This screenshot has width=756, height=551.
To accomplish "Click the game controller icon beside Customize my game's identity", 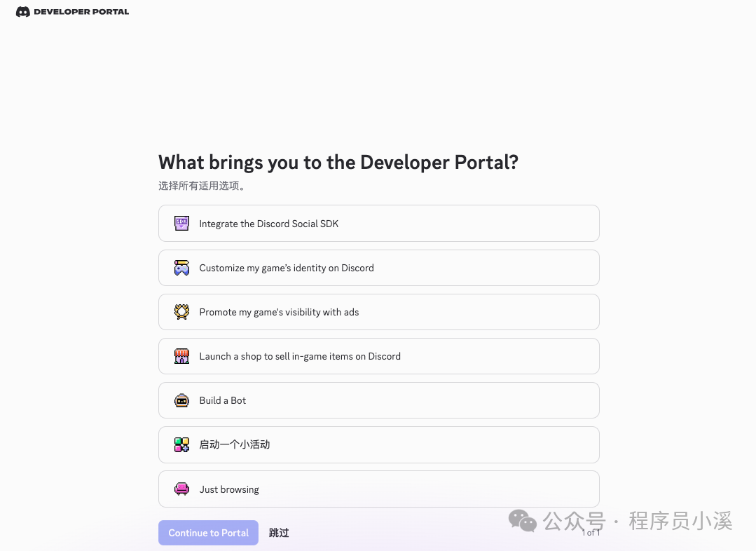I will point(181,268).
